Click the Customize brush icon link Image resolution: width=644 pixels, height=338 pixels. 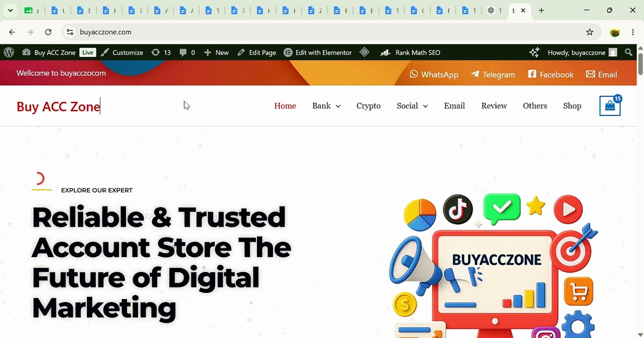click(x=122, y=53)
